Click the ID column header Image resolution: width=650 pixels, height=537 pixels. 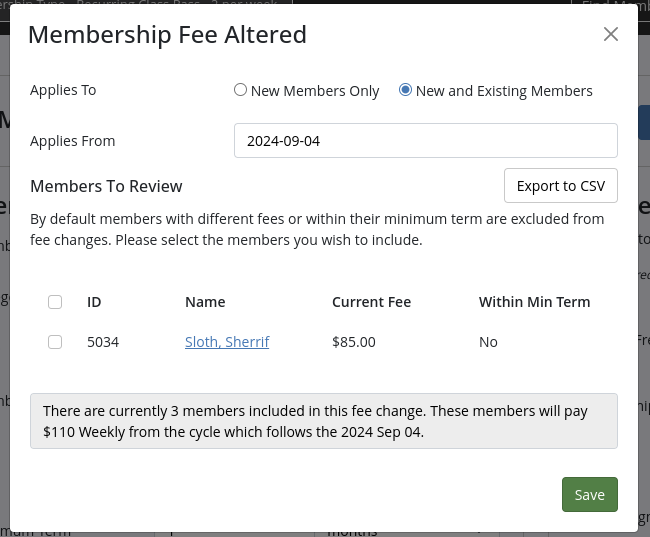pyautogui.click(x=94, y=302)
